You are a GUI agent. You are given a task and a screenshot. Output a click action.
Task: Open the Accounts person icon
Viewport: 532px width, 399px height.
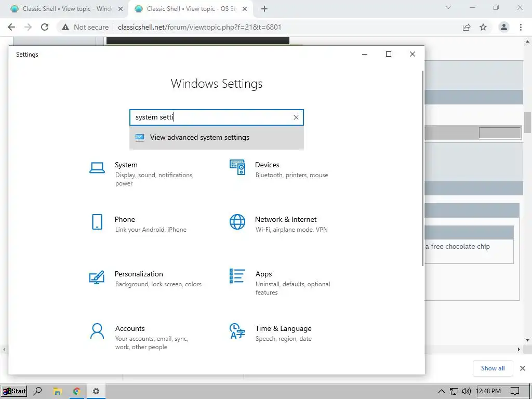97,331
